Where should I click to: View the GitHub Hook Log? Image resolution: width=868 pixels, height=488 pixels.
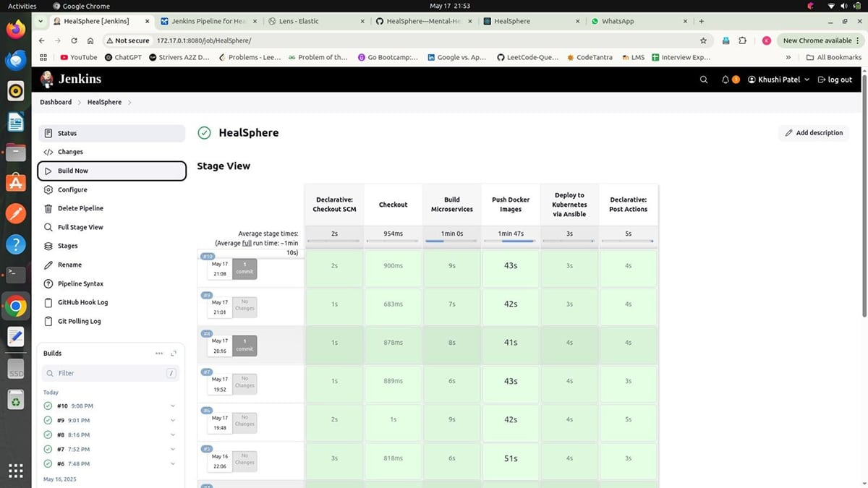point(82,302)
